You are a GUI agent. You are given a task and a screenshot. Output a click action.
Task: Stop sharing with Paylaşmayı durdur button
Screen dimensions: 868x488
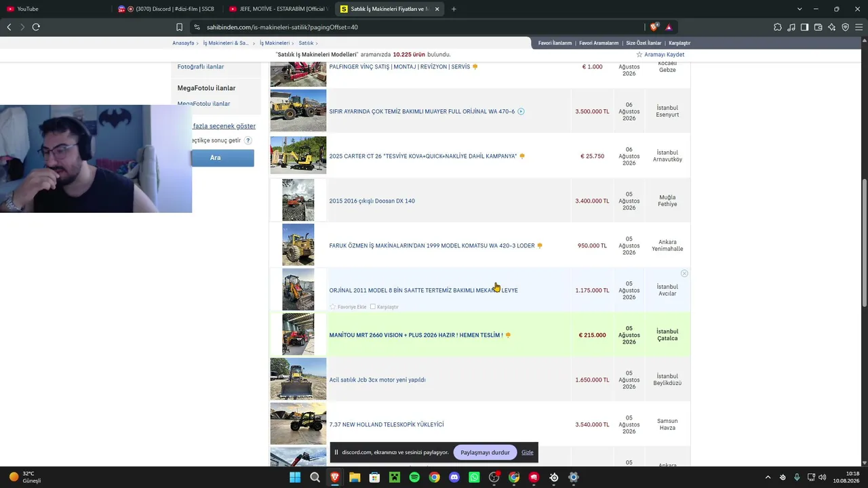(x=485, y=452)
